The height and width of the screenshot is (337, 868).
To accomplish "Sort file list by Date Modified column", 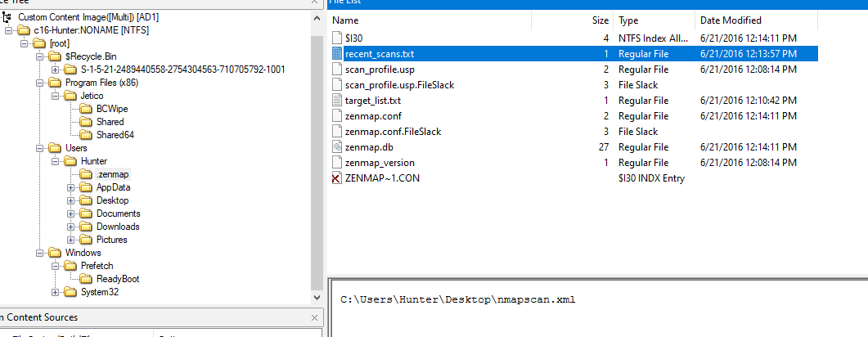I will pos(731,20).
